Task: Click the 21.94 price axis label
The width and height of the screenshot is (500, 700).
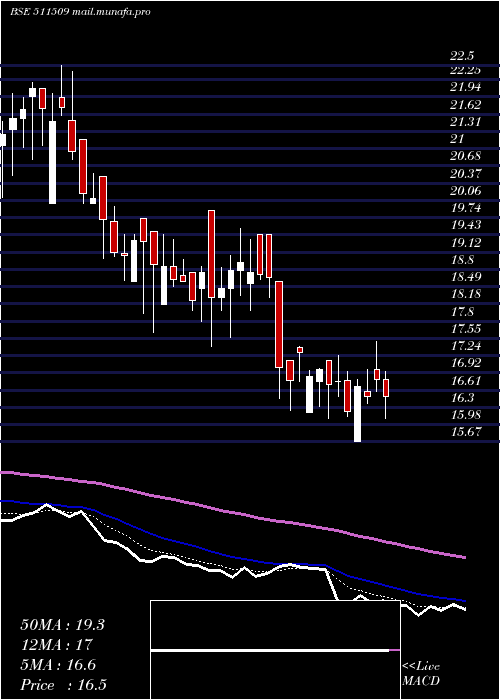Action: 465,87
